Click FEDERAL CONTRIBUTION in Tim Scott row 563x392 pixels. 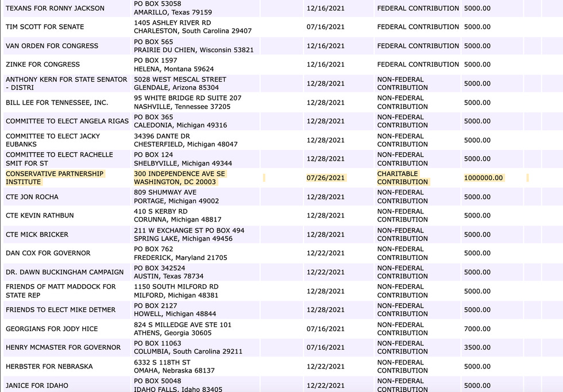point(418,27)
